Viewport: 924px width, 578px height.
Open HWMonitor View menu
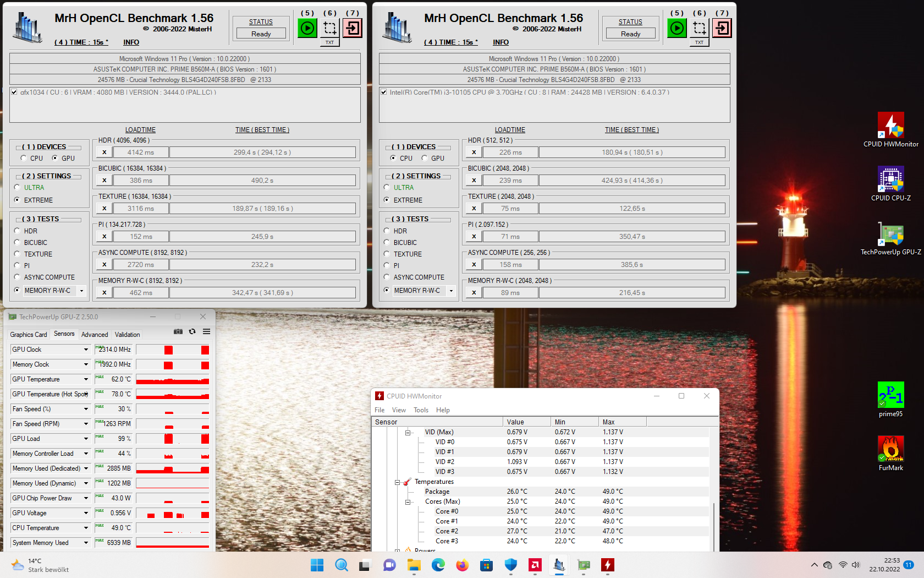click(x=399, y=410)
